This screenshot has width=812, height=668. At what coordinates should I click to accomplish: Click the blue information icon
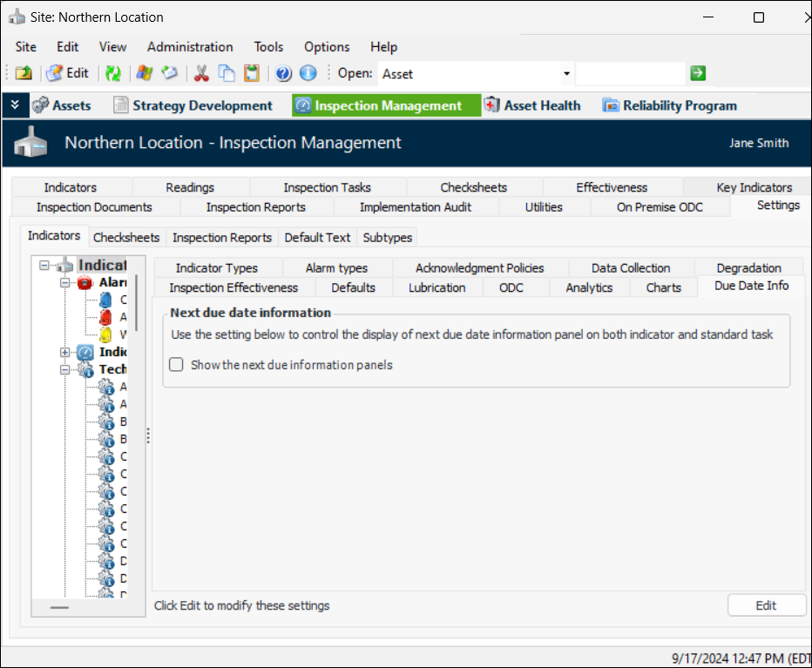(x=308, y=74)
